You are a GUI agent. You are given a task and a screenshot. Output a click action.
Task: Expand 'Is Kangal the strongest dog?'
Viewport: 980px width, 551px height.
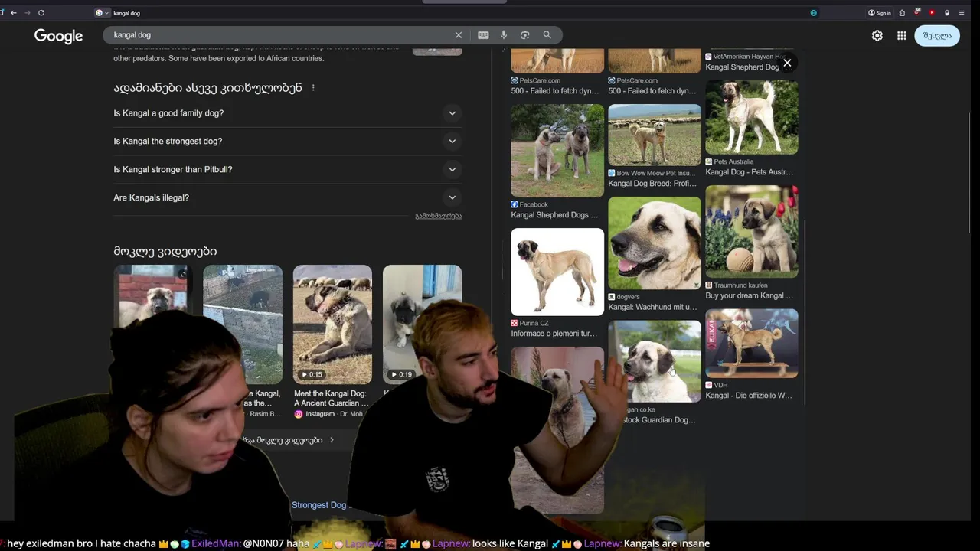[x=288, y=142]
